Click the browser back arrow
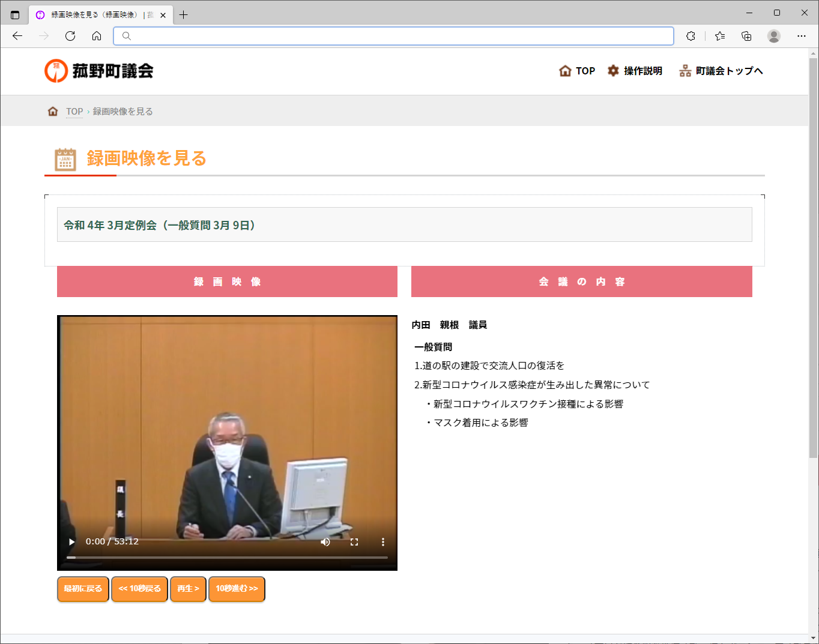Image resolution: width=819 pixels, height=644 pixels. 17,36
